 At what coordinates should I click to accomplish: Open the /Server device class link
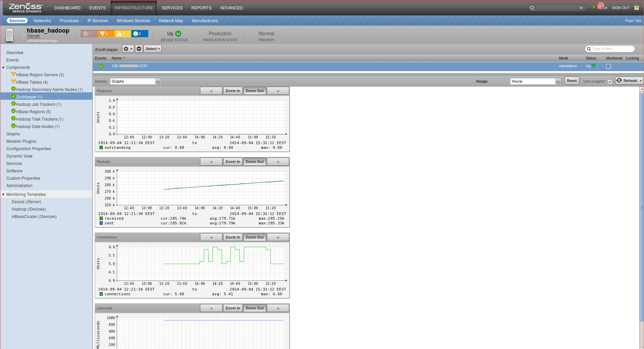coord(33,36)
